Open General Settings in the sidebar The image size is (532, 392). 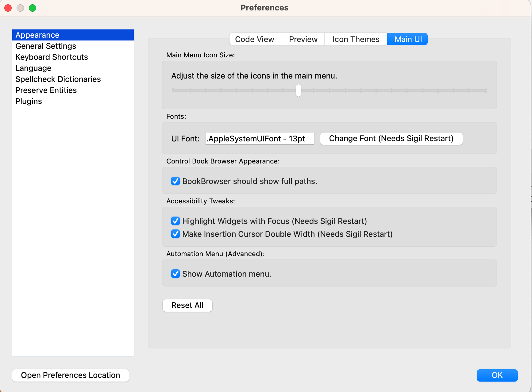tap(46, 46)
